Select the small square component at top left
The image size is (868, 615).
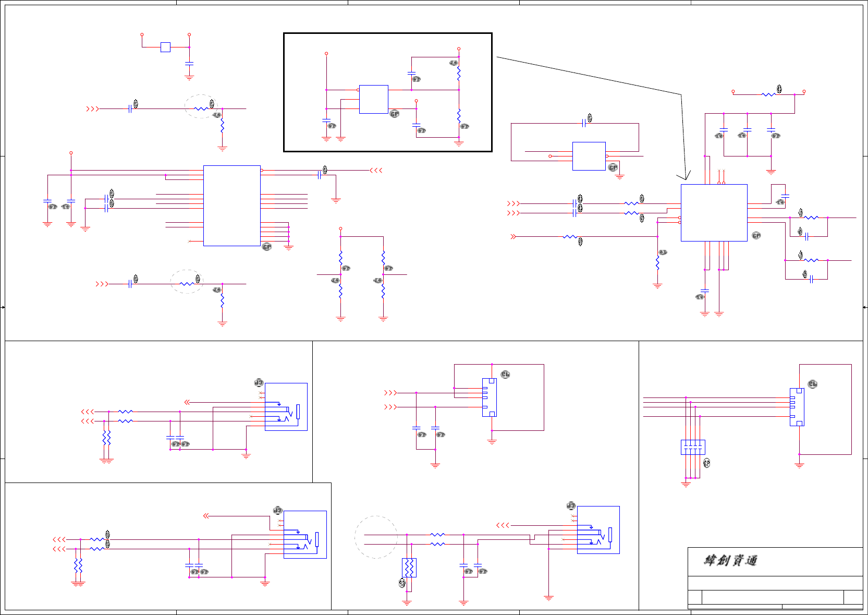point(165,47)
